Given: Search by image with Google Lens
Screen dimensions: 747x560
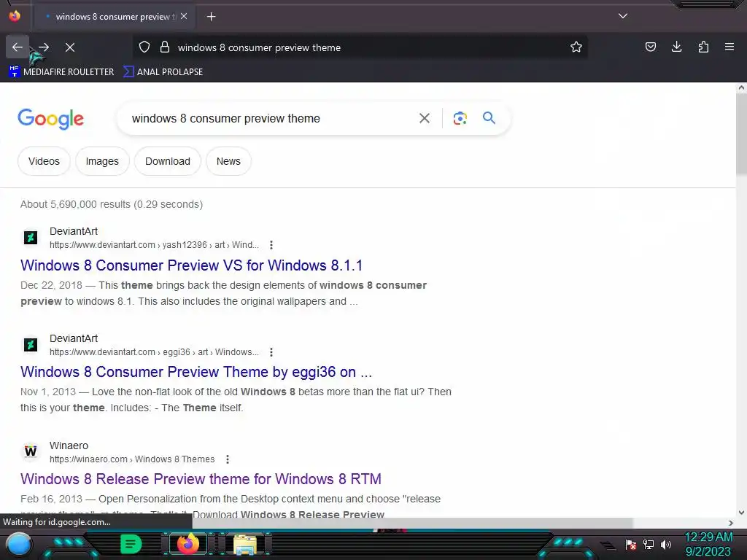Looking at the screenshot, I should point(460,118).
